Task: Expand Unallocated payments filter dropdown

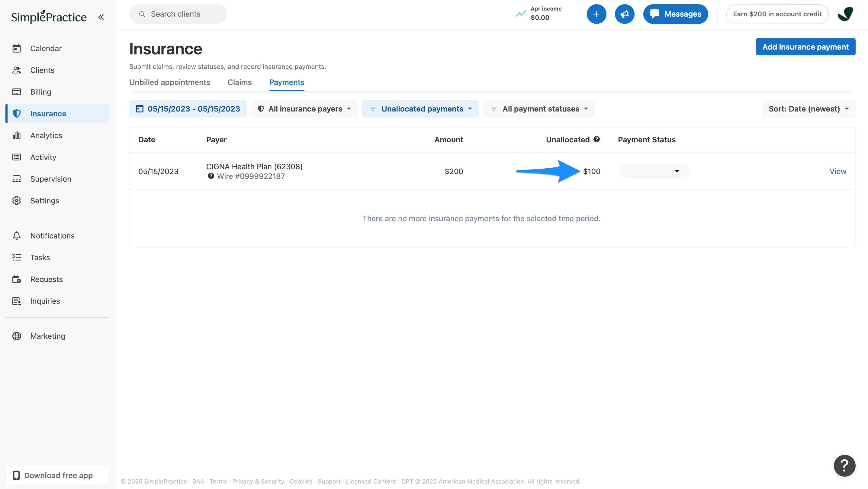Action: (x=420, y=109)
